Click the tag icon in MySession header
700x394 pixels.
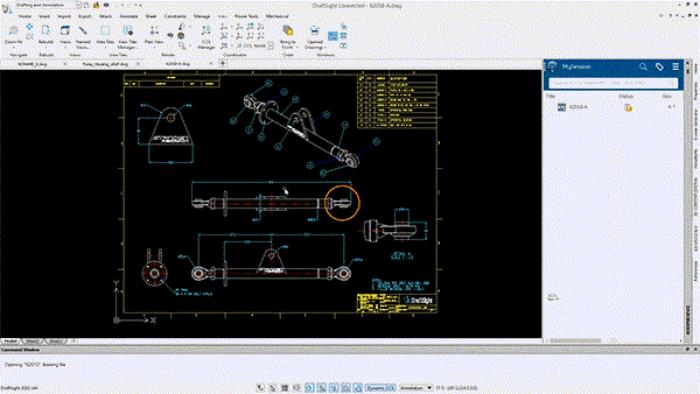(x=659, y=66)
